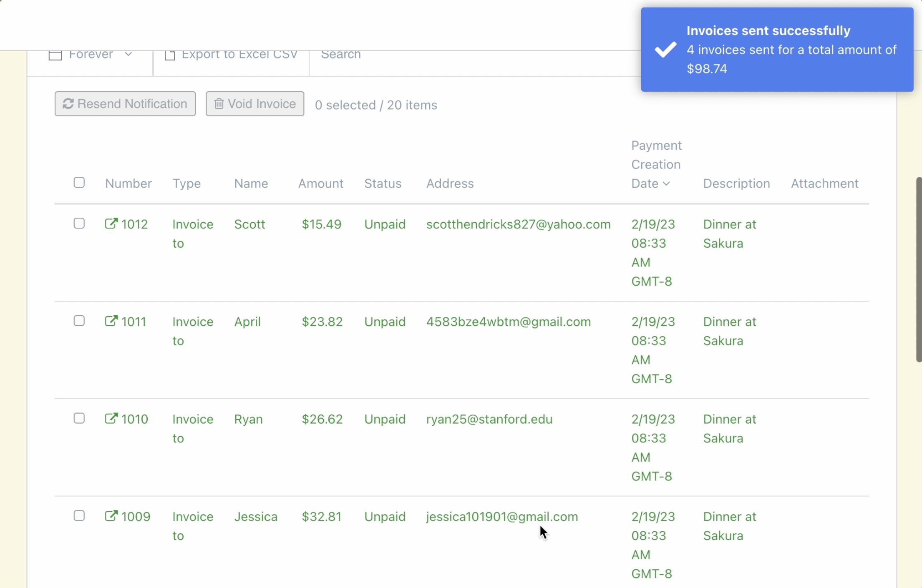The height and width of the screenshot is (588, 922).
Task: Sort table by Status column header
Action: coord(383,183)
